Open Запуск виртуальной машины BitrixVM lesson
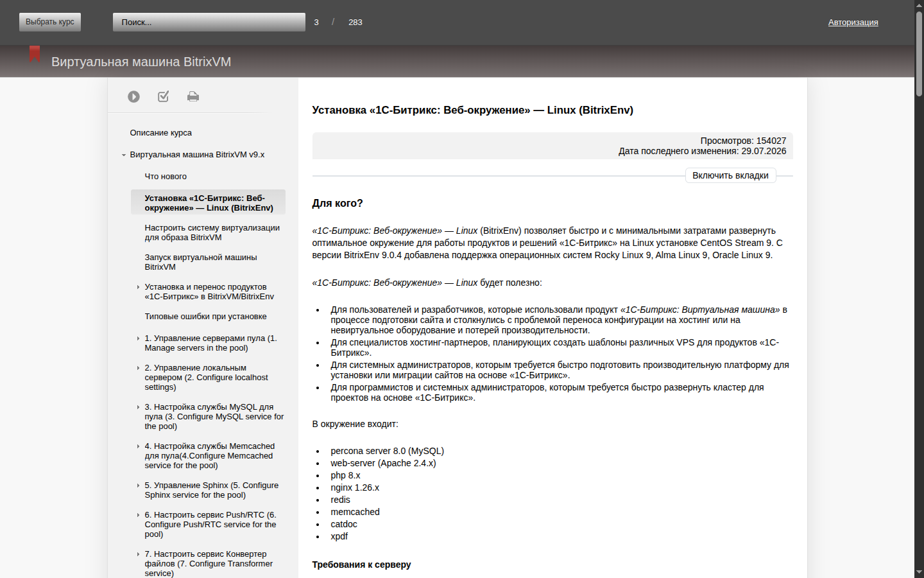Viewport: 924px width, 578px height. (200, 262)
